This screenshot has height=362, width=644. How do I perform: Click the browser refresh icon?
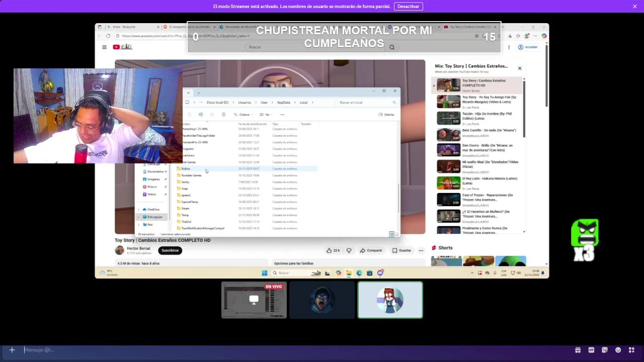point(108,36)
